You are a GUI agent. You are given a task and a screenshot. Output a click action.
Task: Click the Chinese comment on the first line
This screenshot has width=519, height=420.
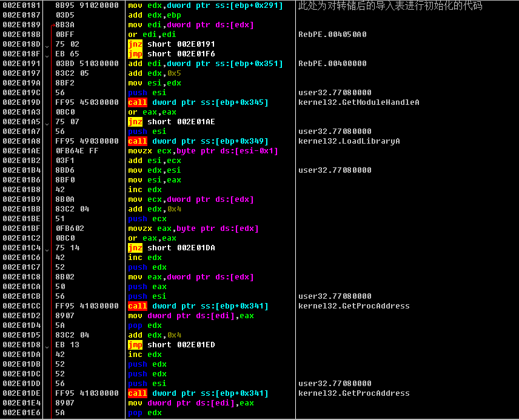tap(390, 5)
